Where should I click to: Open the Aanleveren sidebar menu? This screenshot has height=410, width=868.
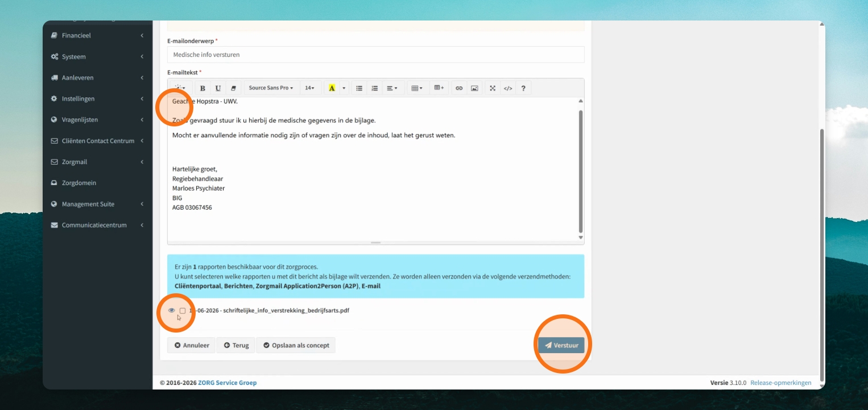[x=97, y=77]
